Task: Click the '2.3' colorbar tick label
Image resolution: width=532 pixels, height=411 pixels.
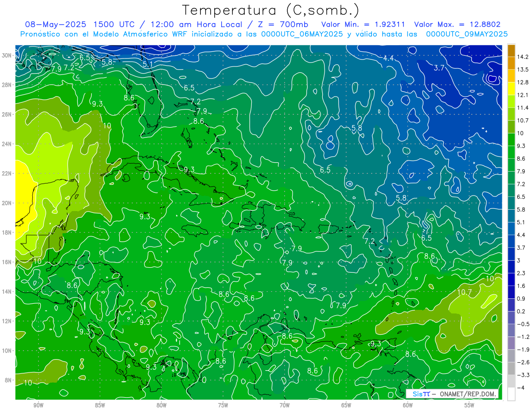Action: (521, 273)
